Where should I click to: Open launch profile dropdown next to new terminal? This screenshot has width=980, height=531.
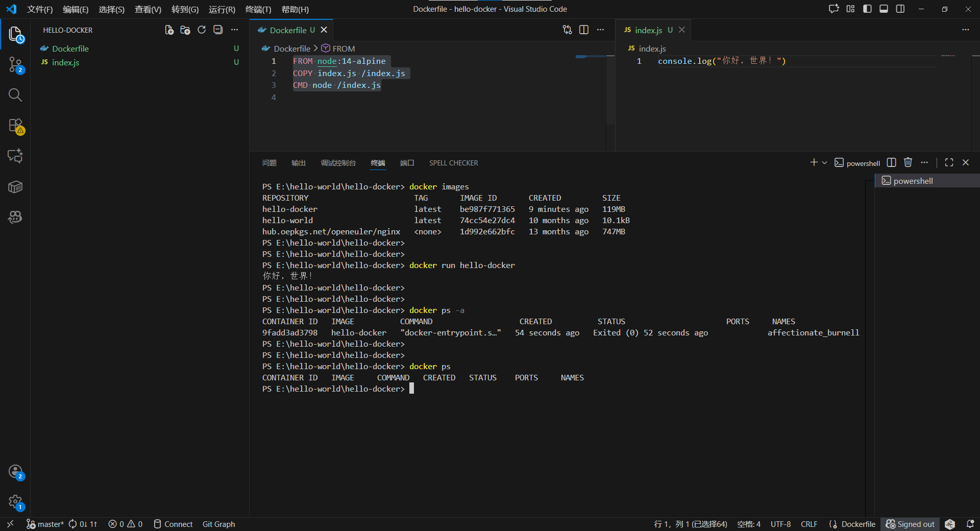[824, 162]
